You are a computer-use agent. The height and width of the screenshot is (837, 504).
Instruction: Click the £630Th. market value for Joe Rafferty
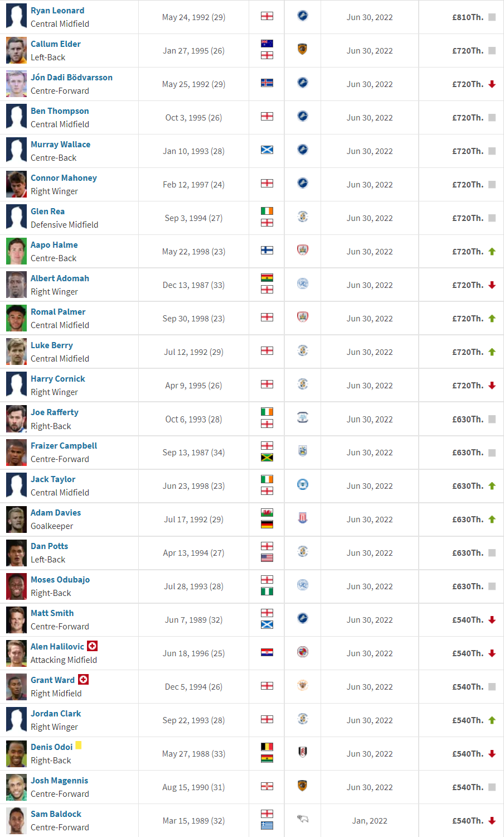click(468, 419)
